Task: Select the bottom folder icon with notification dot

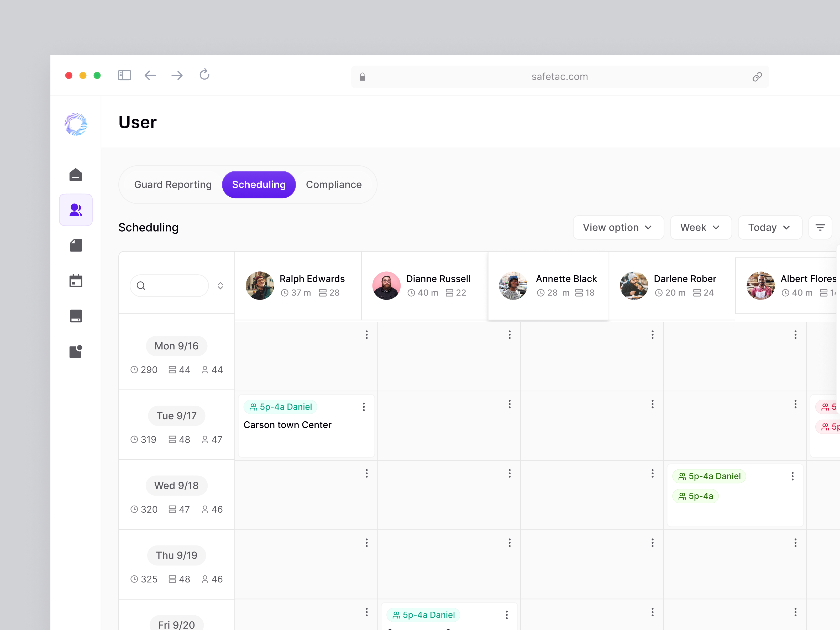Action: point(76,351)
